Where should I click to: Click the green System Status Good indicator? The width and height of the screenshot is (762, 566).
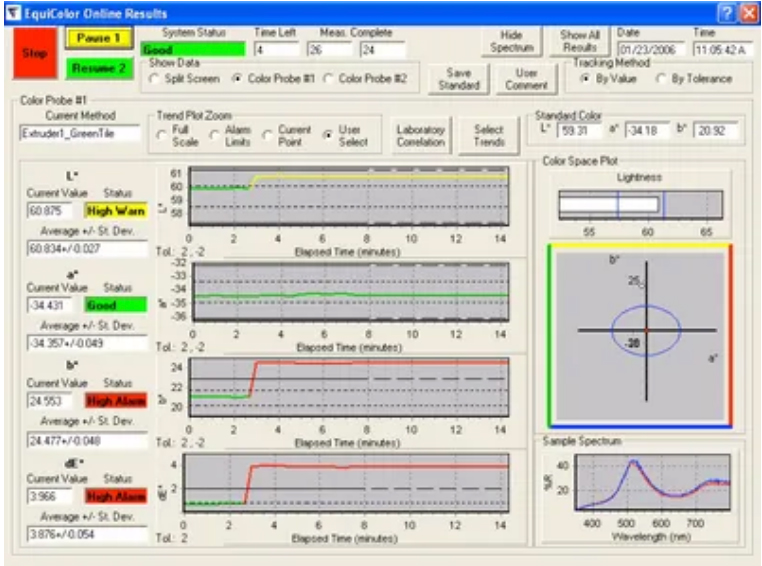click(193, 50)
